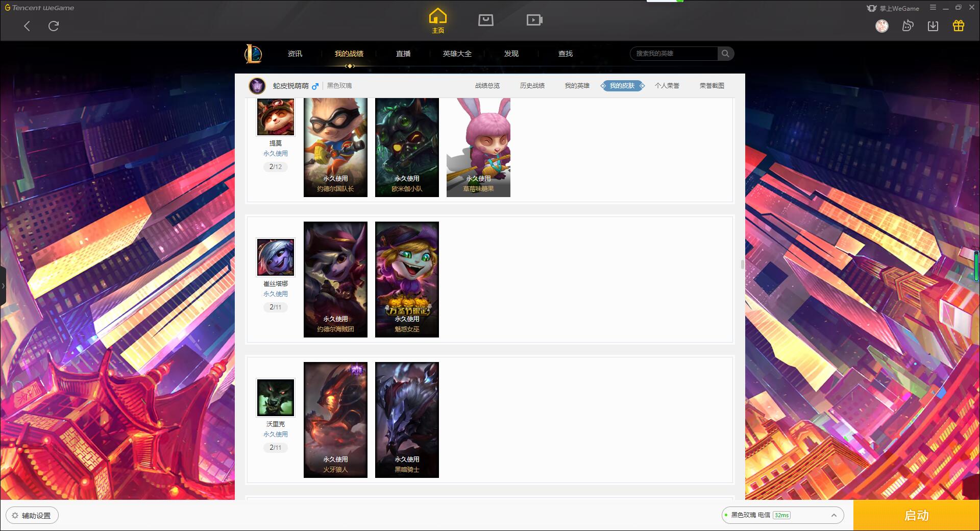Click the Tencent WeGame title logo
The width and height of the screenshot is (980, 531).
(39, 8)
